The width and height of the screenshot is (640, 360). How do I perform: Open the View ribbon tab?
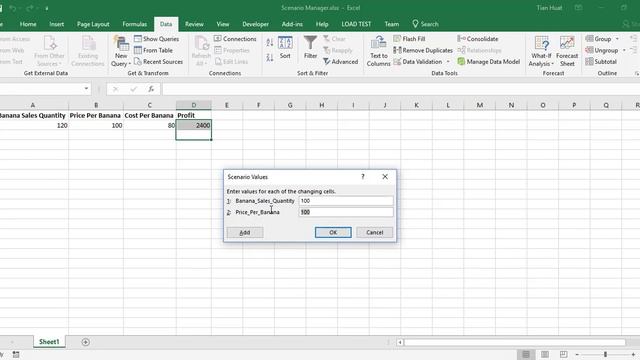[222, 24]
